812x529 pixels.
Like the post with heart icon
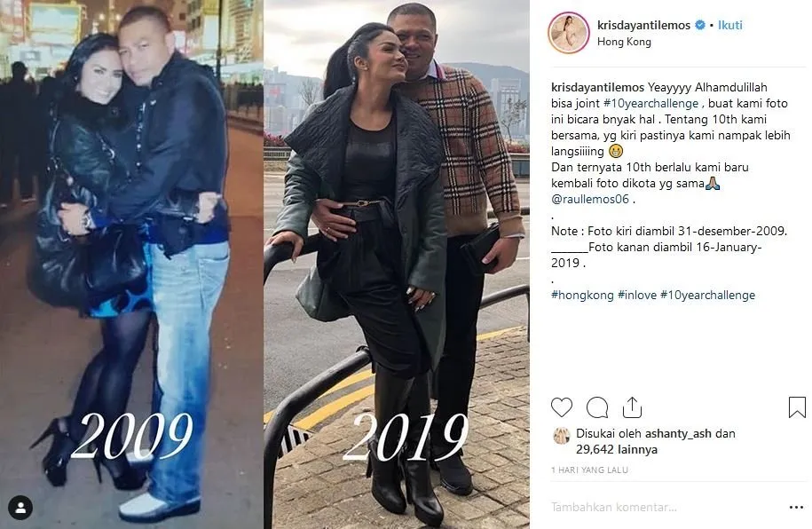tap(562, 407)
